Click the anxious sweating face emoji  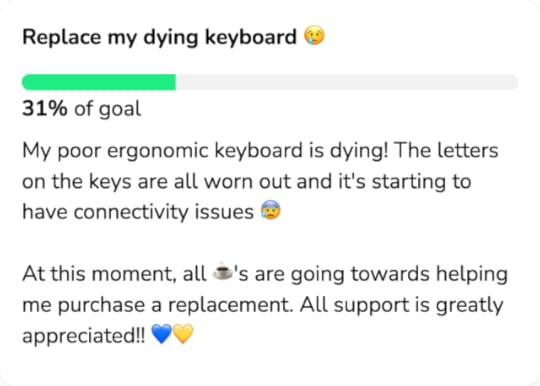point(271,210)
